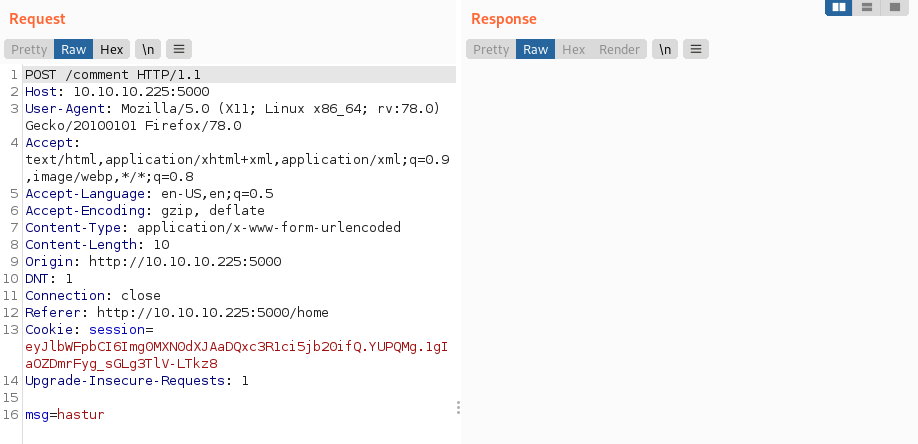Select Pretty tab in Response panel
This screenshot has width=918, height=444.
491,49
